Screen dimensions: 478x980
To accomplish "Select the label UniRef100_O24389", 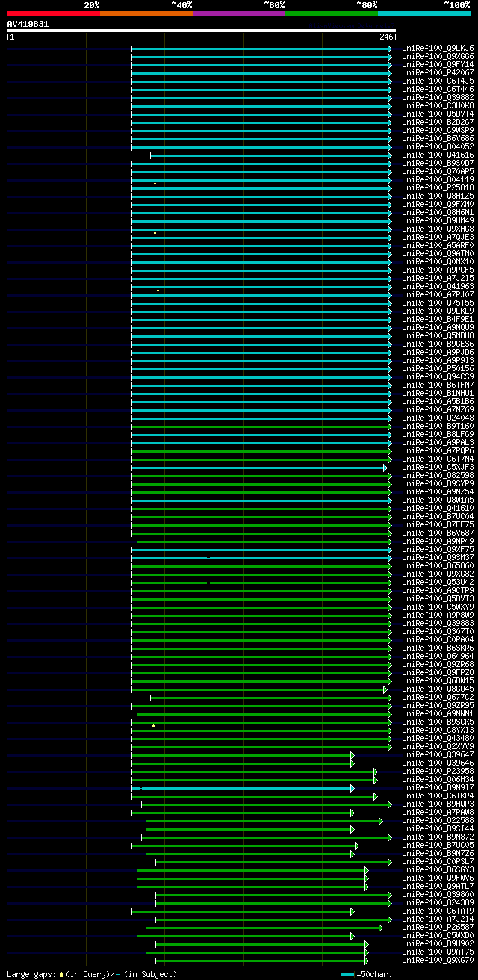I will click(x=438, y=902).
